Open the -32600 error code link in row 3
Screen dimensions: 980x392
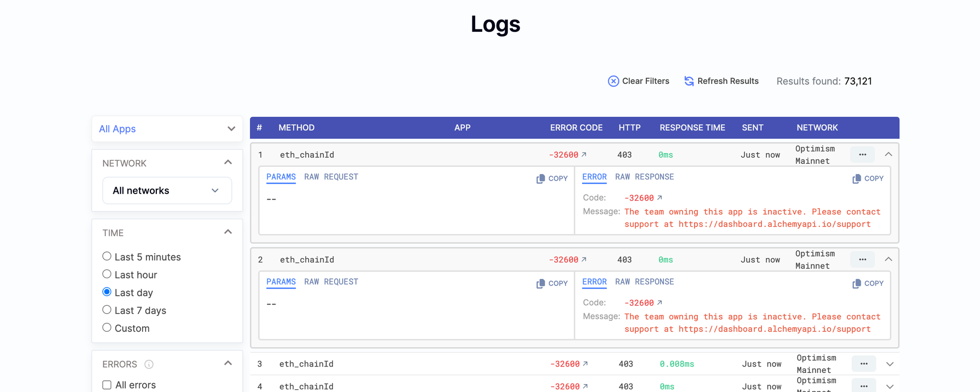[568, 364]
